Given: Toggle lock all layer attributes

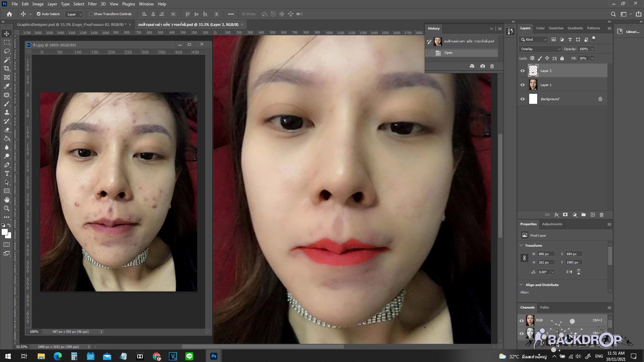Looking at the screenshot, I should pyautogui.click(x=562, y=58).
